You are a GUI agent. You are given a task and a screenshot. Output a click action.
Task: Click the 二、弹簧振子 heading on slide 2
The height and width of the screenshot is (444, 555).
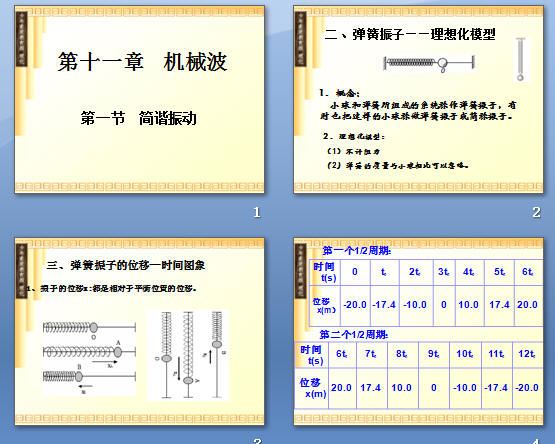[410, 34]
